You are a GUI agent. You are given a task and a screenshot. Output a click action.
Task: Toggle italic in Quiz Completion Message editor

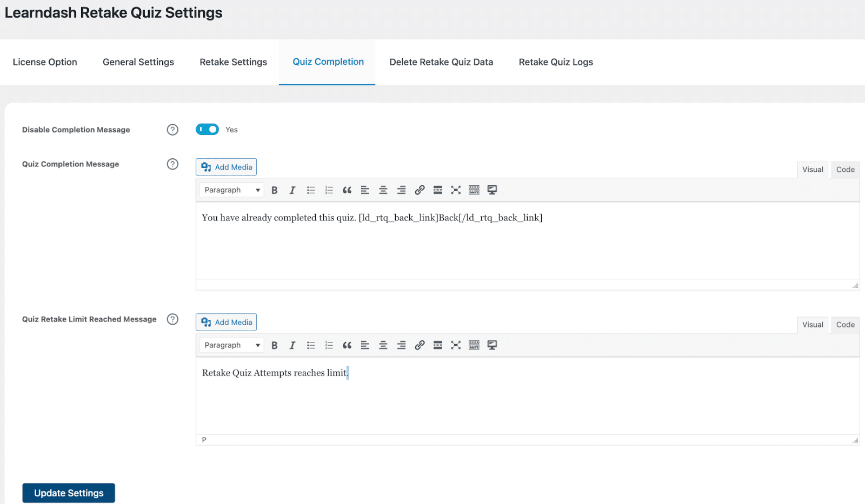click(292, 190)
